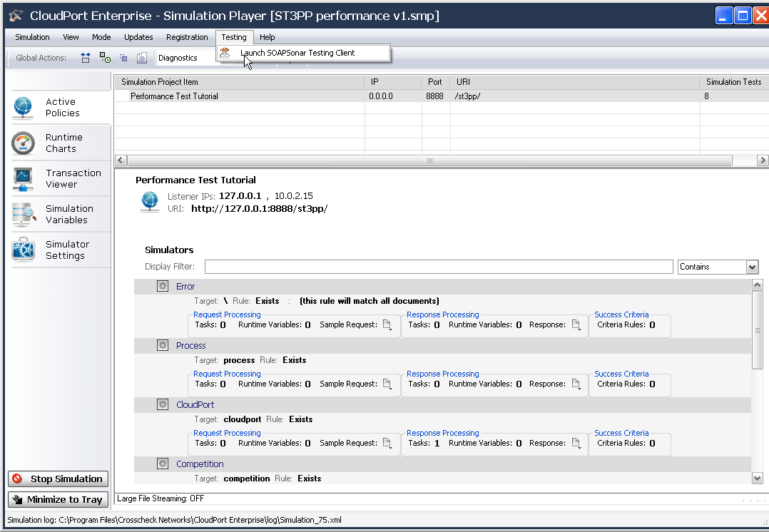769x532 pixels.
Task: Click the gear icon beside Competition simulator
Action: 163,464
